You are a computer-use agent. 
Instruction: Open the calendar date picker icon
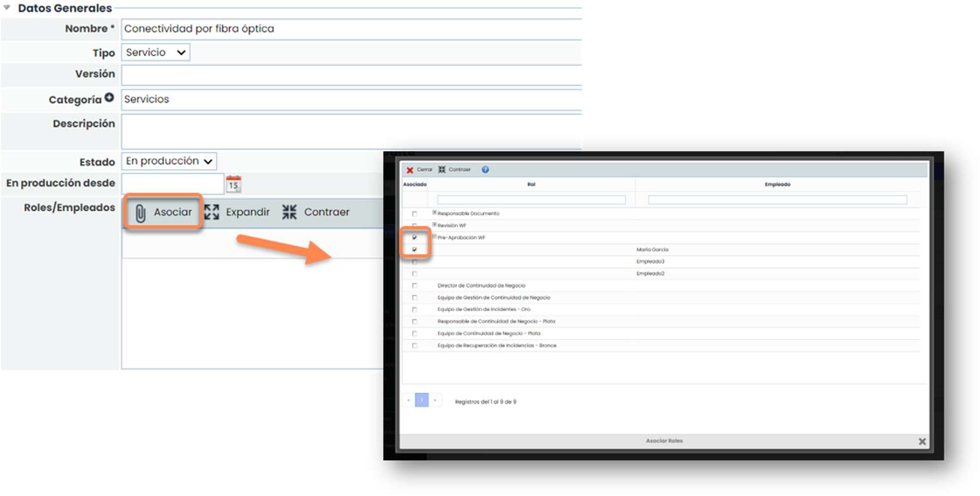point(234,184)
